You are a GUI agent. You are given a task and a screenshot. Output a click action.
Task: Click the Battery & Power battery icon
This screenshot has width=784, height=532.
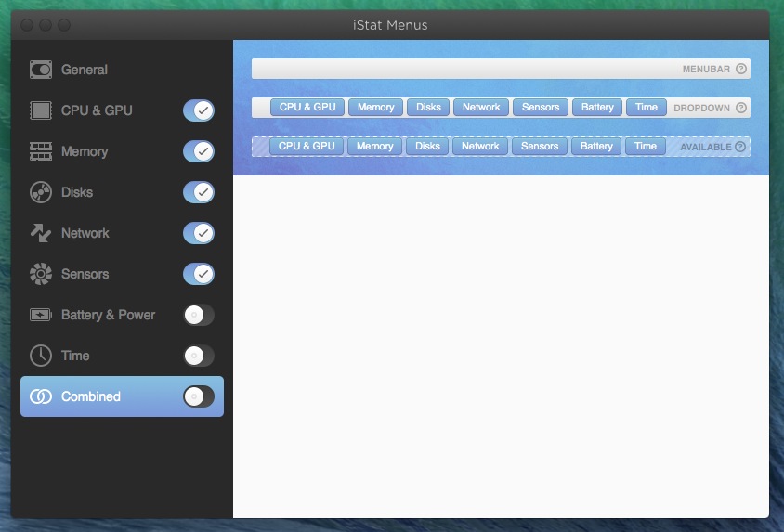pos(41,315)
